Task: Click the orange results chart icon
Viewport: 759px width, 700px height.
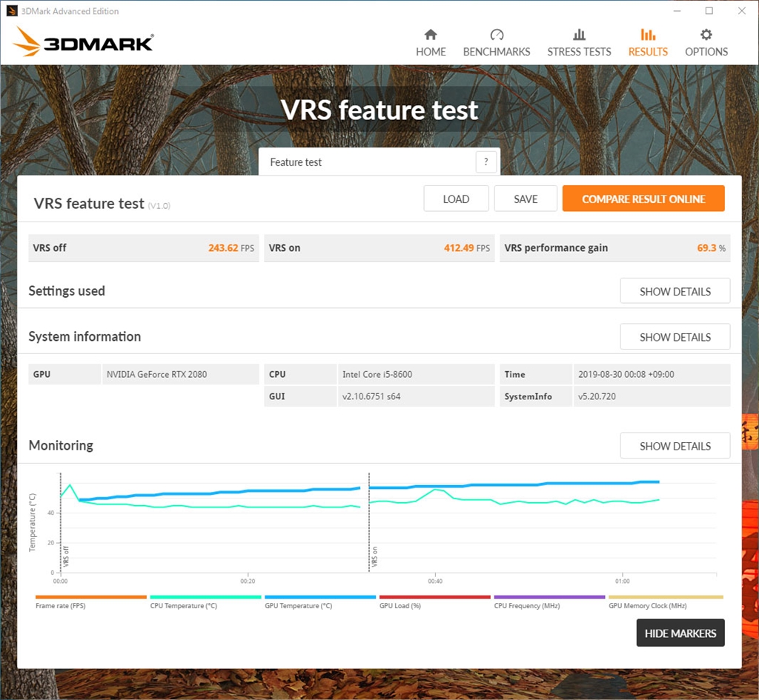Action: point(648,34)
